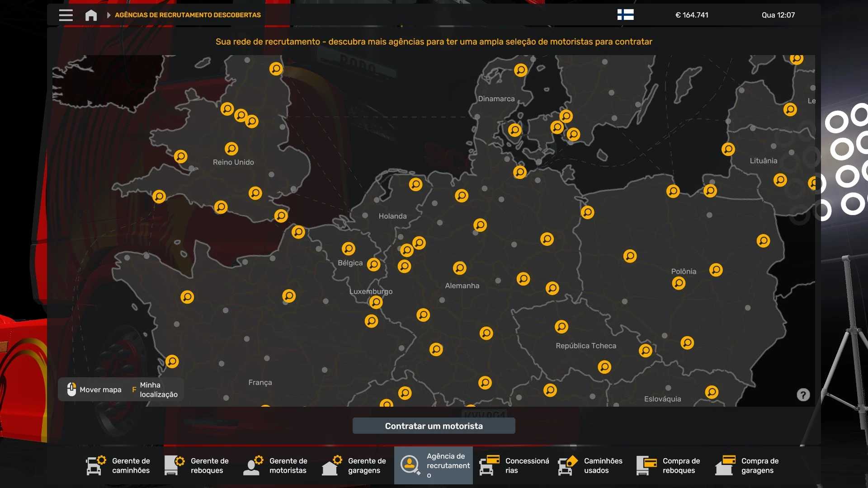This screenshot has width=868, height=488.
Task: Click Contratar um motorista button
Action: point(434,426)
